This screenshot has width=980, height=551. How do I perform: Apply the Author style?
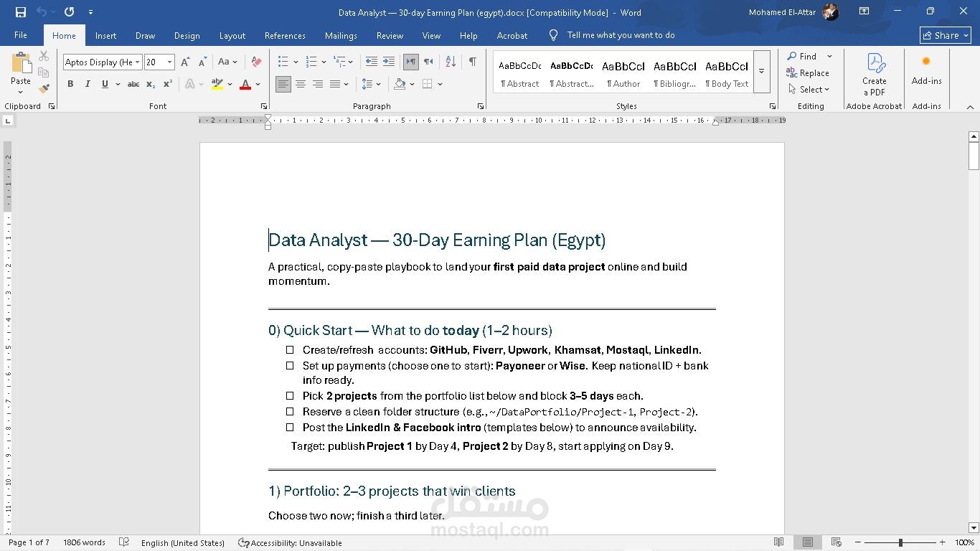click(623, 72)
